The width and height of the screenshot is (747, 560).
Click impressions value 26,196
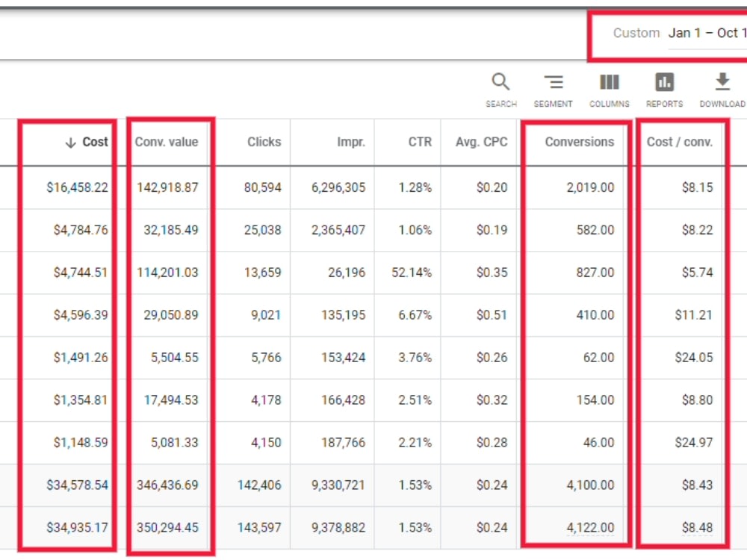point(347,273)
